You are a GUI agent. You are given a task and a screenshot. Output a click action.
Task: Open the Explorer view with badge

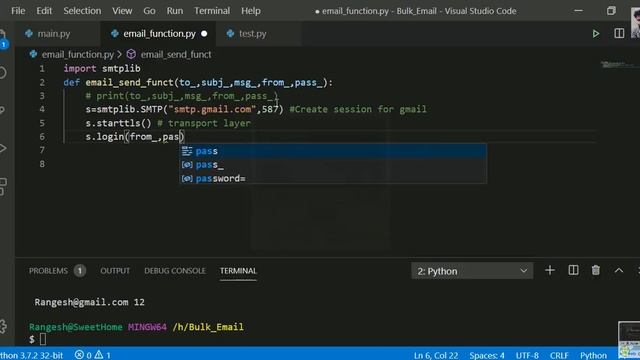point(4,39)
